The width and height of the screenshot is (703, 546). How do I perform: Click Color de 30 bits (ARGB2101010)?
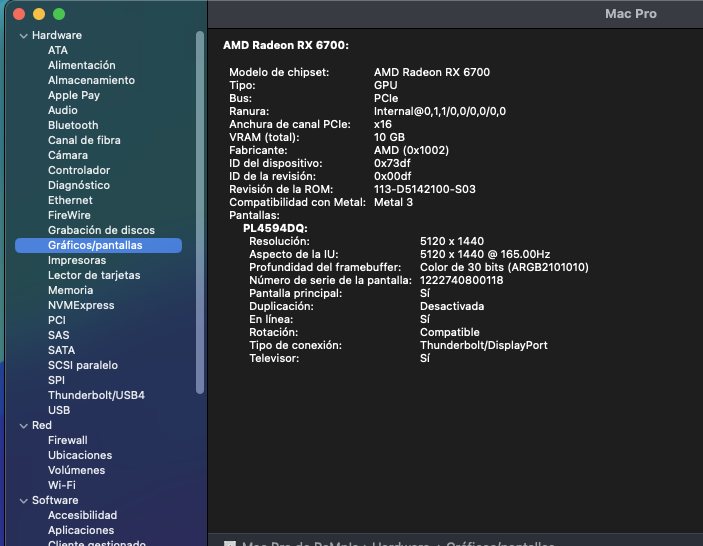click(x=504, y=267)
